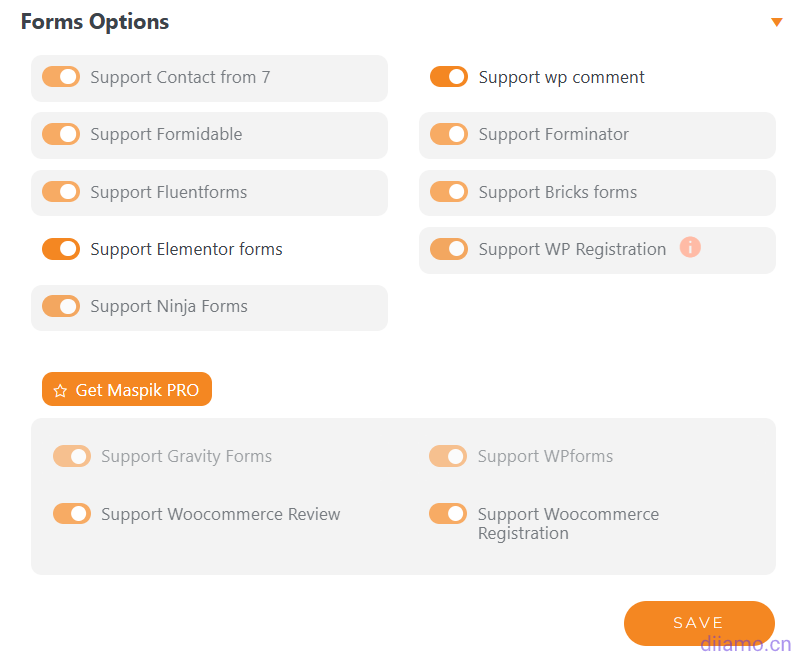Image resolution: width=806 pixels, height=662 pixels.
Task: Disable Support wp comment toggle
Action: (x=449, y=77)
